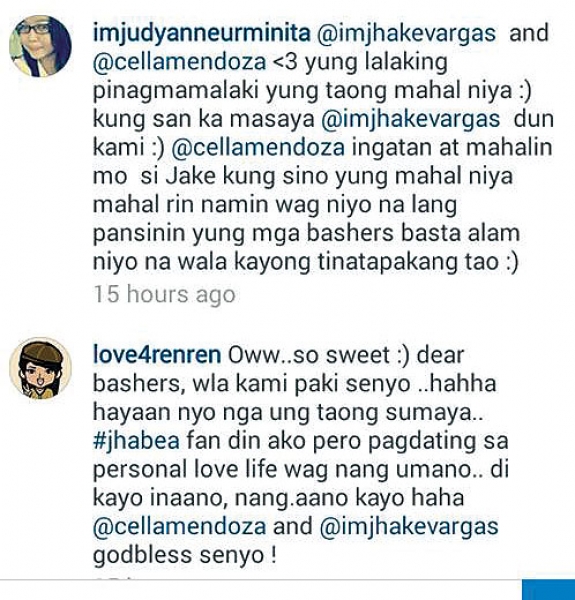The height and width of the screenshot is (600, 575).
Task: Tap the 'niyo na wala kayong tinatapakang tao' line
Action: pyautogui.click(x=306, y=262)
